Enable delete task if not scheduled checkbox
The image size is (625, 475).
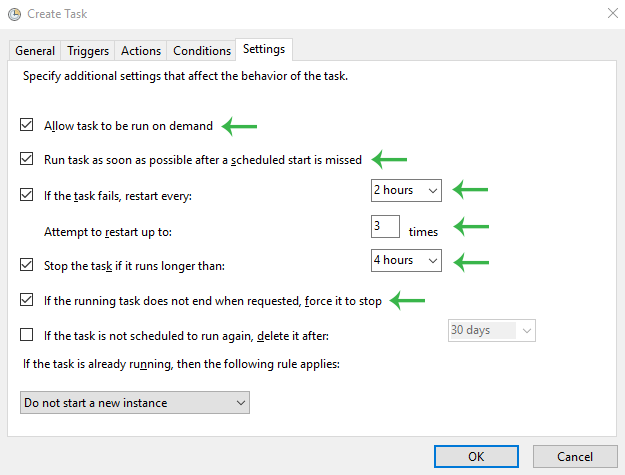click(x=27, y=335)
